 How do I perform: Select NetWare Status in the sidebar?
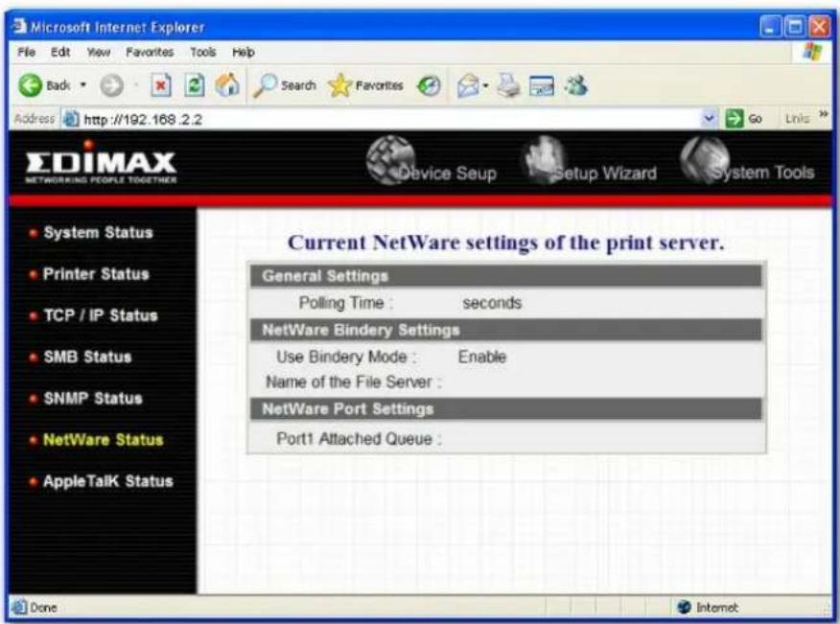[x=103, y=440]
